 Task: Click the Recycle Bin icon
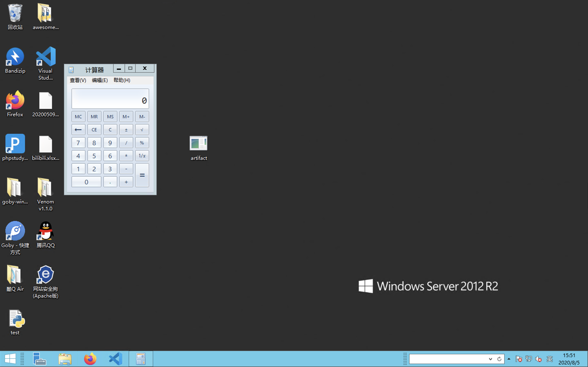point(15,13)
